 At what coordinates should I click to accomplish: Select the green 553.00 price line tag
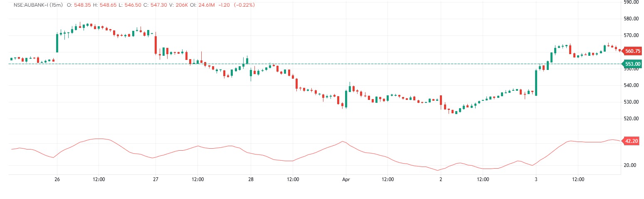click(632, 64)
